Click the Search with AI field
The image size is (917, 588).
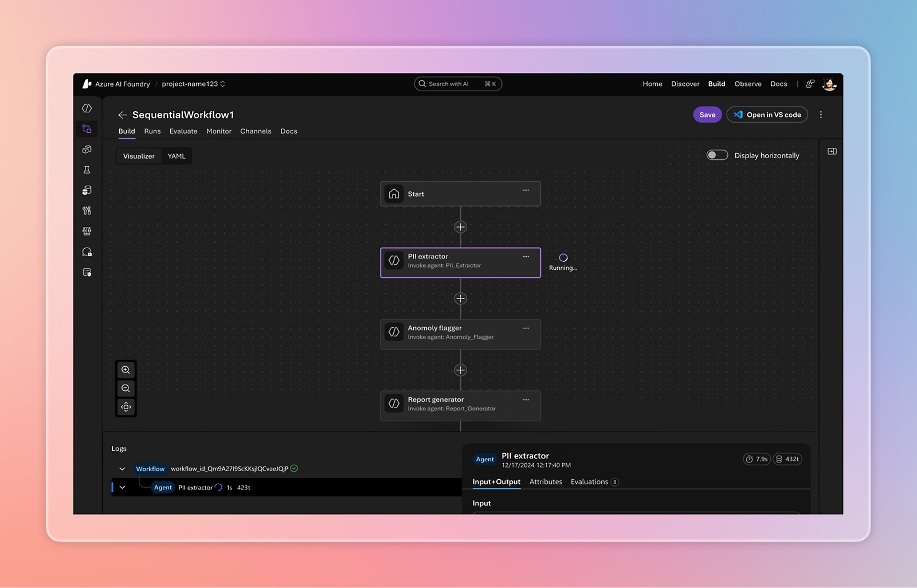click(x=458, y=84)
